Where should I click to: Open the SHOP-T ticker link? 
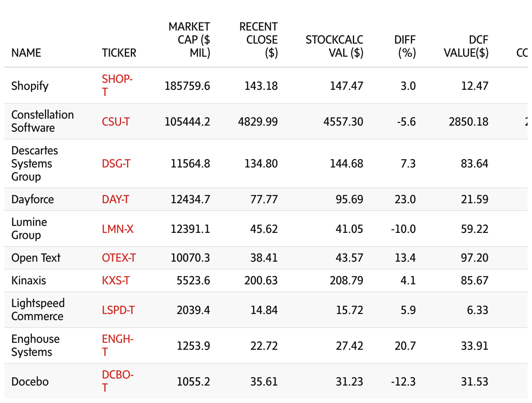(x=117, y=85)
